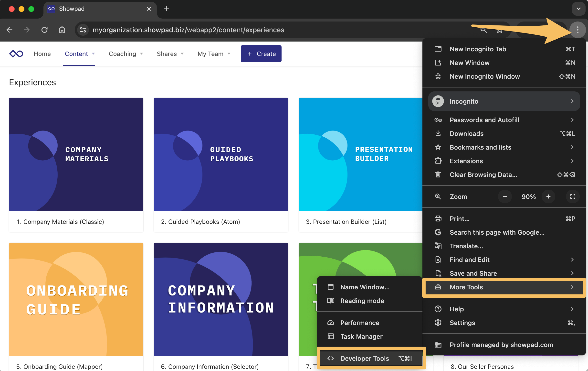Click the bookmark star in address bar
The height and width of the screenshot is (371, 588).
(500, 30)
